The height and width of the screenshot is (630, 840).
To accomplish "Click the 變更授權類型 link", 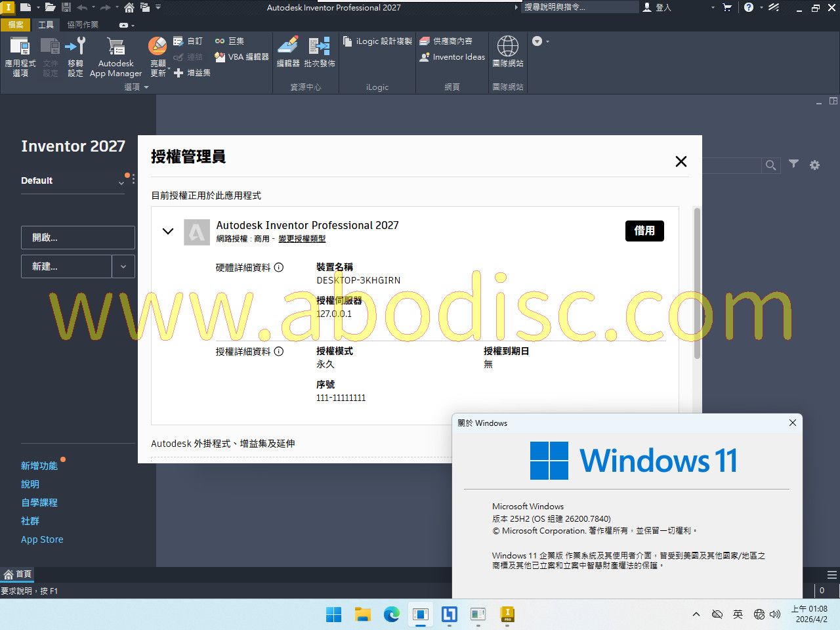I will (302, 239).
